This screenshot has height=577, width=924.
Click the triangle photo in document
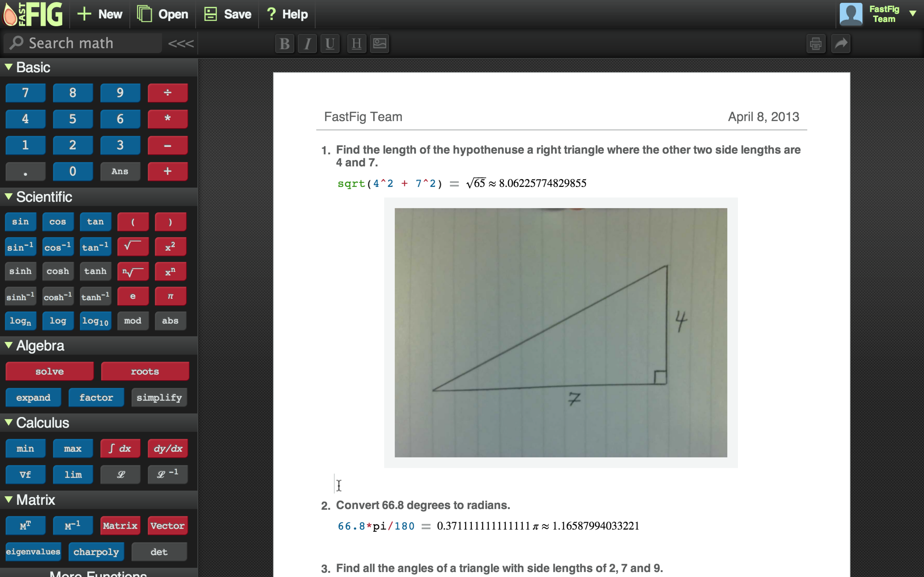tap(561, 332)
